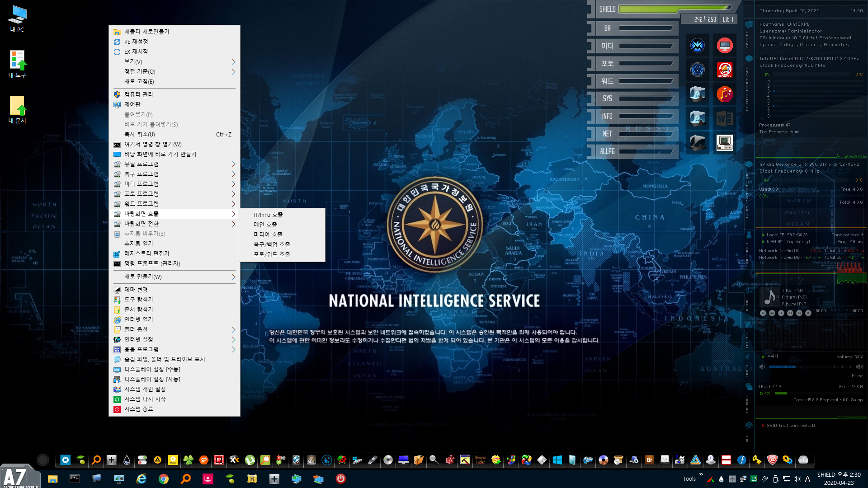Select 새폴더 새로만들기 menu item

(x=175, y=32)
